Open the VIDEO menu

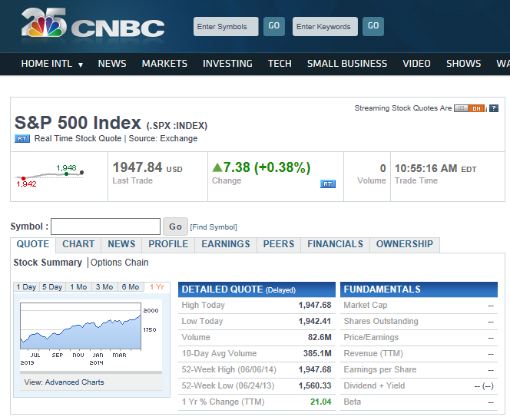pyautogui.click(x=416, y=64)
